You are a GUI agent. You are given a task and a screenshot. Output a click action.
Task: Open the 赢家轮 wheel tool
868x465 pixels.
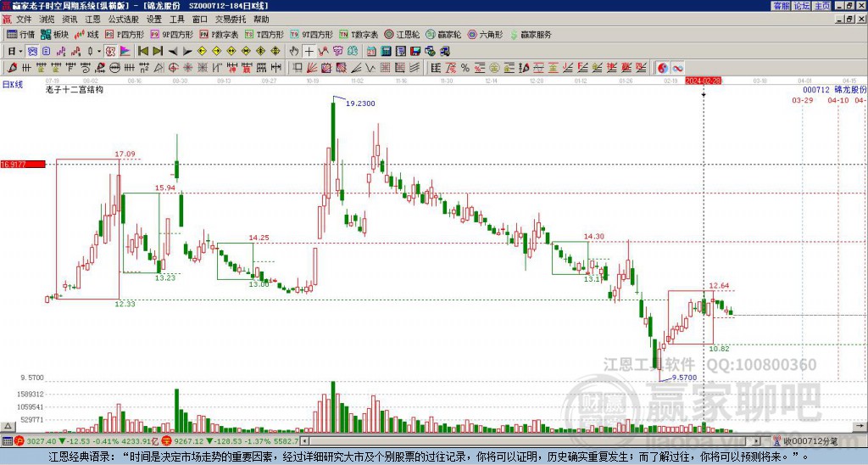coord(443,34)
